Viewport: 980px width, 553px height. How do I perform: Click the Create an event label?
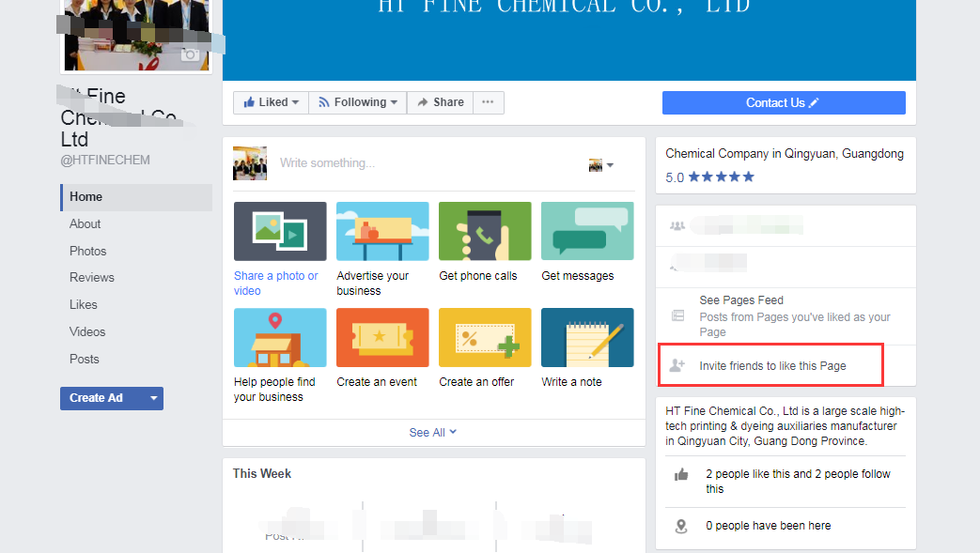coord(377,382)
